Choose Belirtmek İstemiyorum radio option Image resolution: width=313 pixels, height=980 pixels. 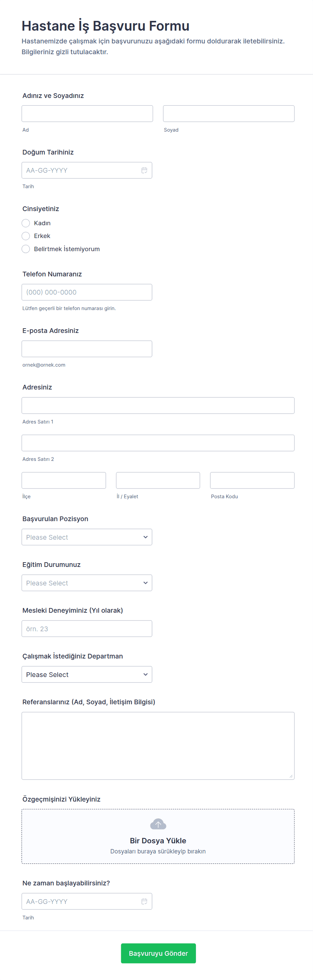pyautogui.click(x=26, y=249)
